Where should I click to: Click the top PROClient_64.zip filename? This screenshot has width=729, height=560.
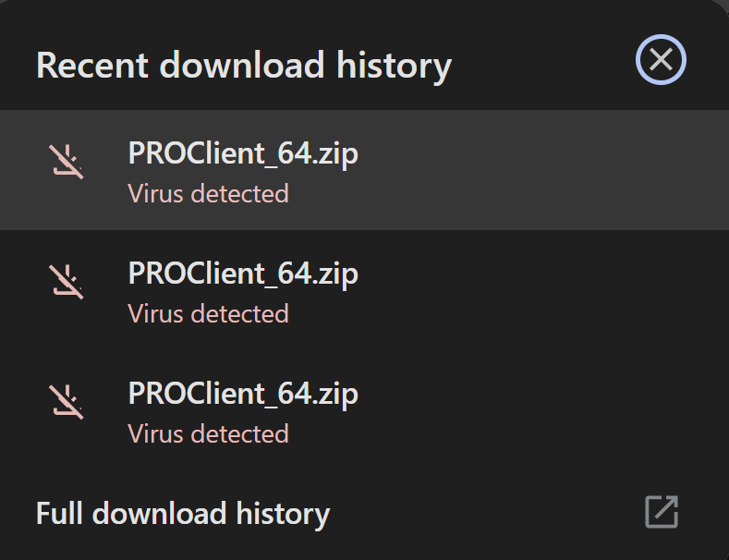point(243,153)
